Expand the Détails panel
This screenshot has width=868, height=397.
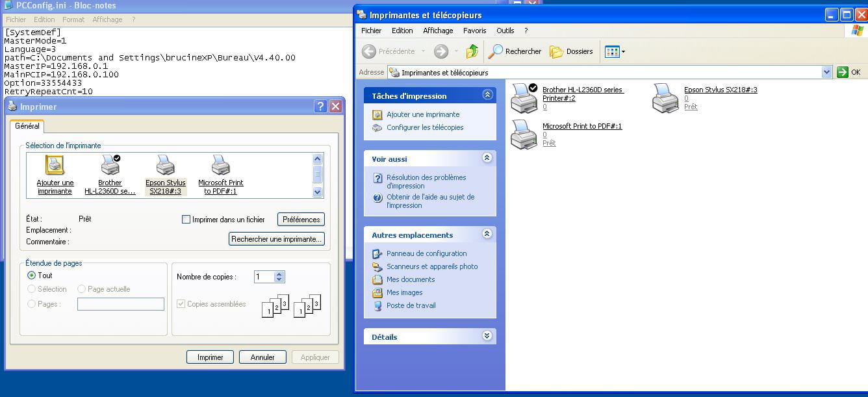point(487,336)
